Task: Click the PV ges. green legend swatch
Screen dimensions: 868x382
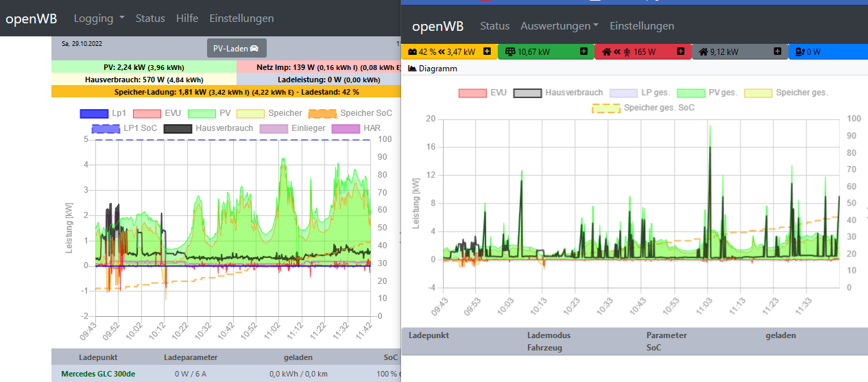Action: click(x=691, y=93)
